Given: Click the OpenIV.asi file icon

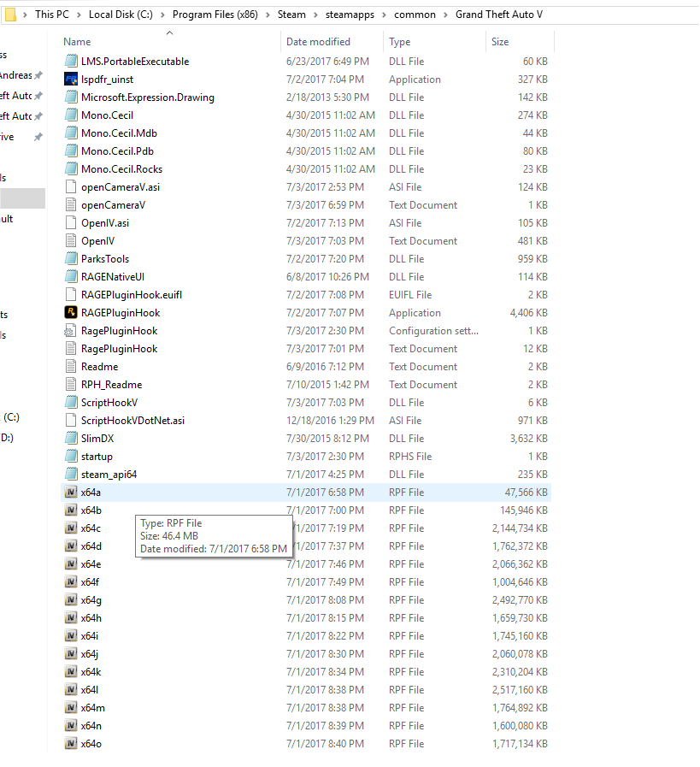Looking at the screenshot, I should (x=71, y=223).
